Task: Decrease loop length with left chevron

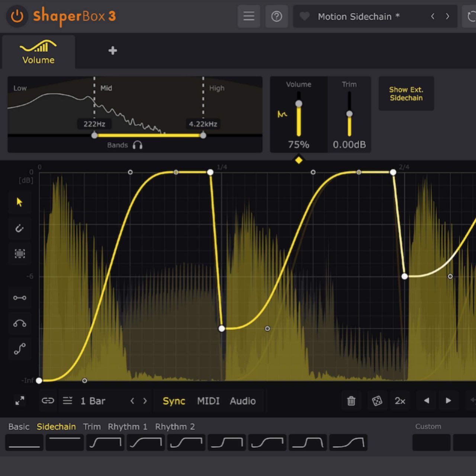Action: click(x=132, y=401)
